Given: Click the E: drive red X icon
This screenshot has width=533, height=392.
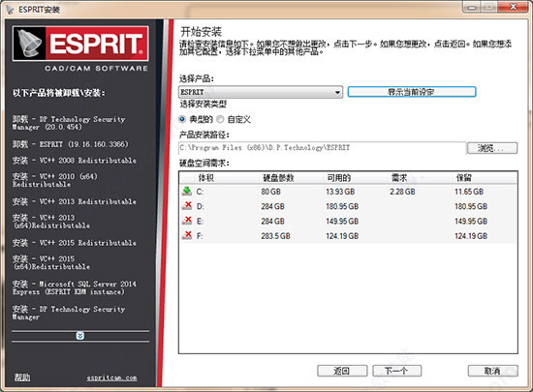Looking at the screenshot, I should (187, 221).
